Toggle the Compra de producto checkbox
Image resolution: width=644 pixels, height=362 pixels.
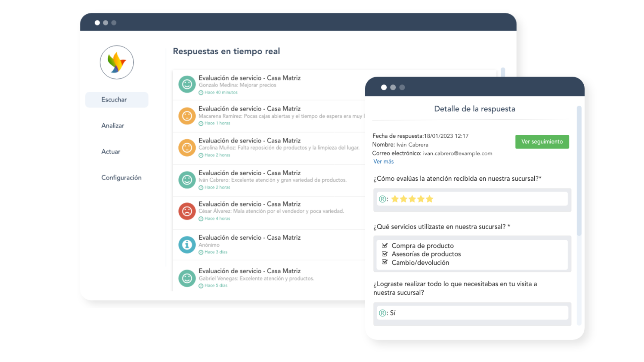coord(385,245)
